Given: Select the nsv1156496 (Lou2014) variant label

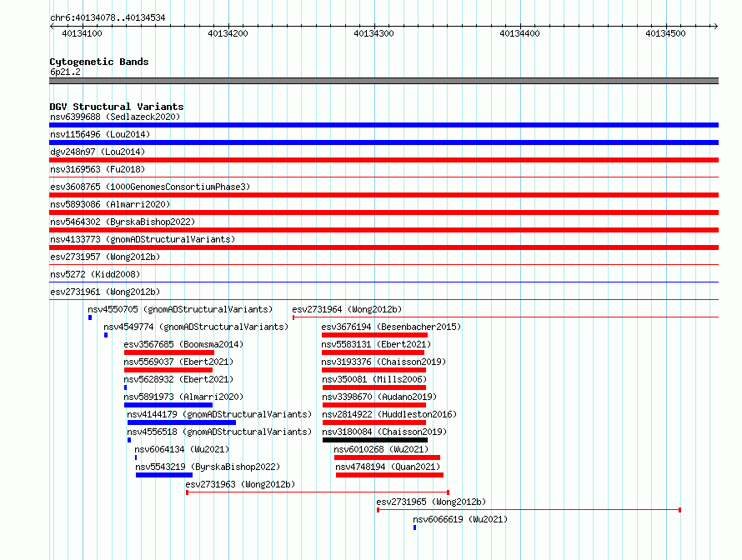Looking at the screenshot, I should point(100,134).
